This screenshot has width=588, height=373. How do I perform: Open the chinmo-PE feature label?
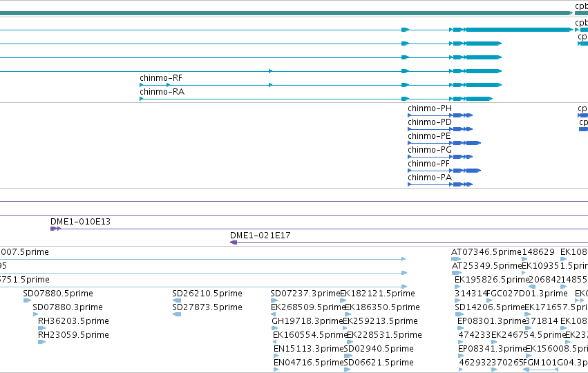(x=429, y=136)
